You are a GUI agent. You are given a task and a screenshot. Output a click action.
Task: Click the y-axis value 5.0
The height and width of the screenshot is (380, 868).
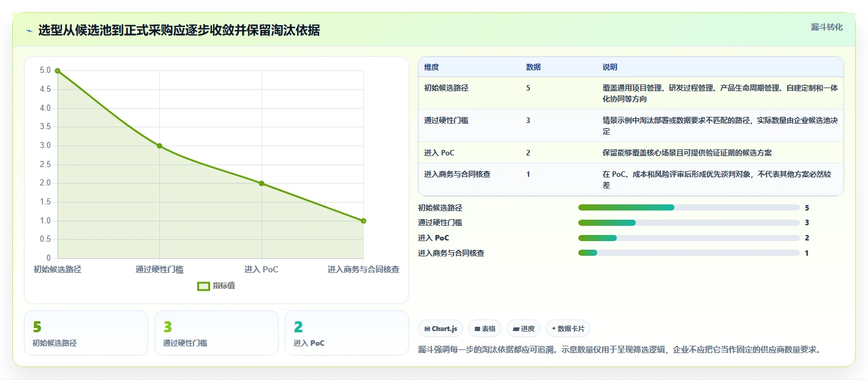pos(45,70)
